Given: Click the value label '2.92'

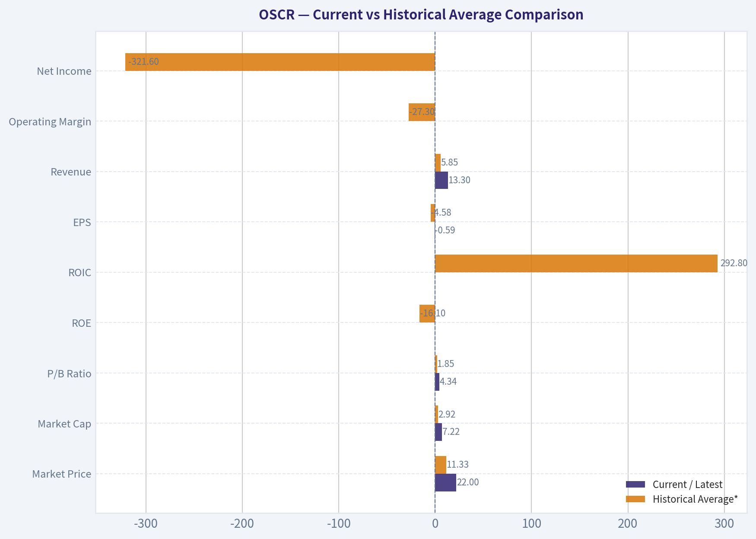Looking at the screenshot, I should pyautogui.click(x=447, y=415).
